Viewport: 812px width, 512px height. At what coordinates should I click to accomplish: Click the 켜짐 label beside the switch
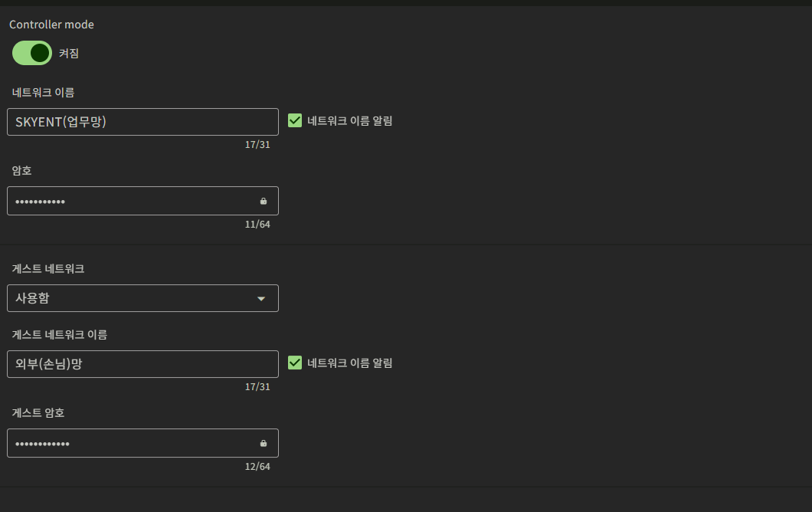tap(69, 54)
